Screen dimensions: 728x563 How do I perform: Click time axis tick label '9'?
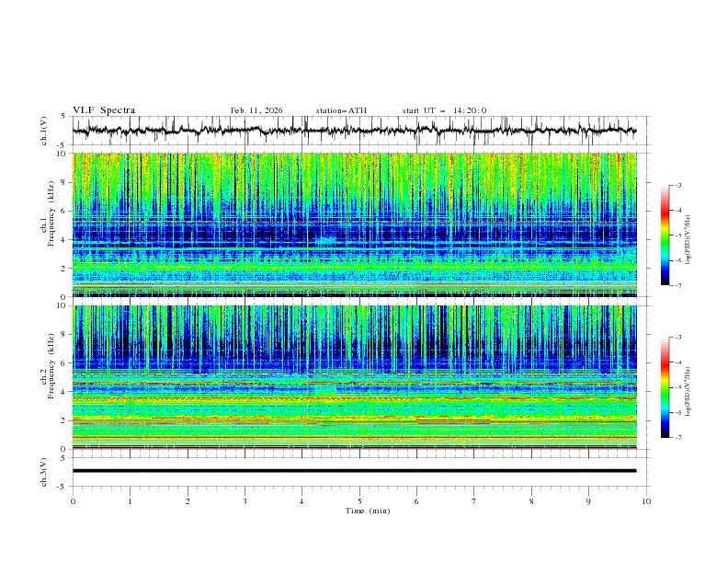(x=588, y=501)
